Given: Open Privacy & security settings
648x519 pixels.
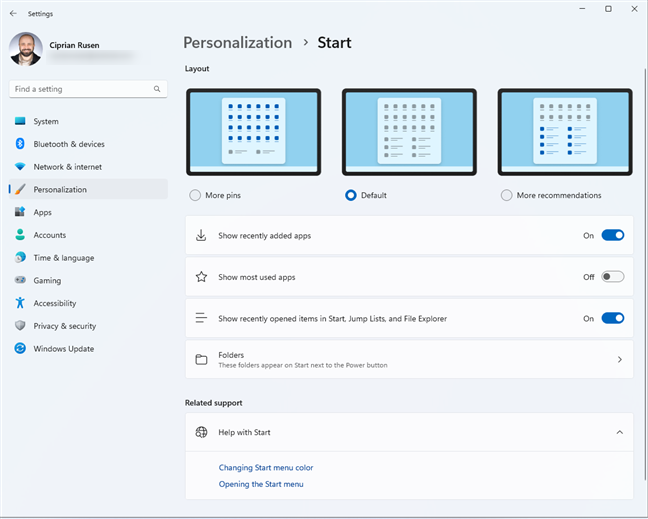Looking at the screenshot, I should click(x=88, y=326).
